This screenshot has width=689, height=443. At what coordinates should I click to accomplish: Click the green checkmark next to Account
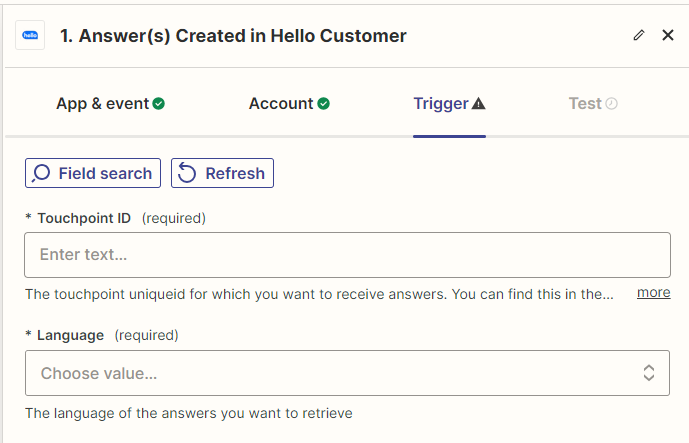click(x=324, y=103)
